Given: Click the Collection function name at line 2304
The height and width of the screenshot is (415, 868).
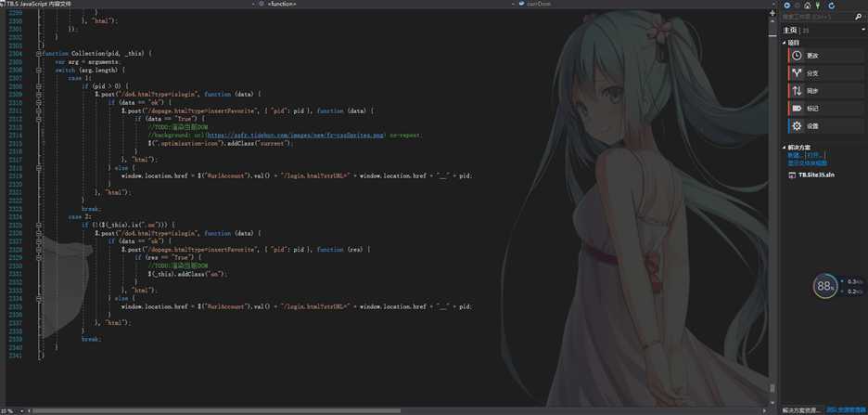Looking at the screenshot, I should tap(91, 54).
